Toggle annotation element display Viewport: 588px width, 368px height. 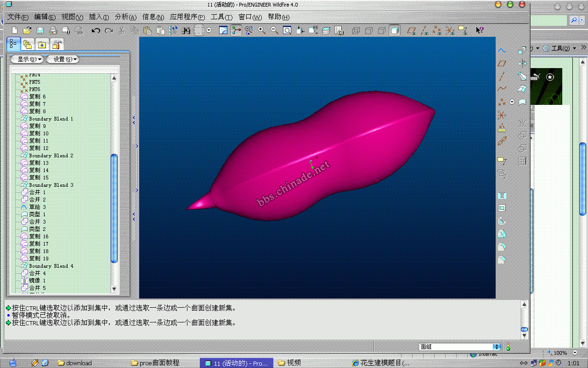tap(464, 30)
